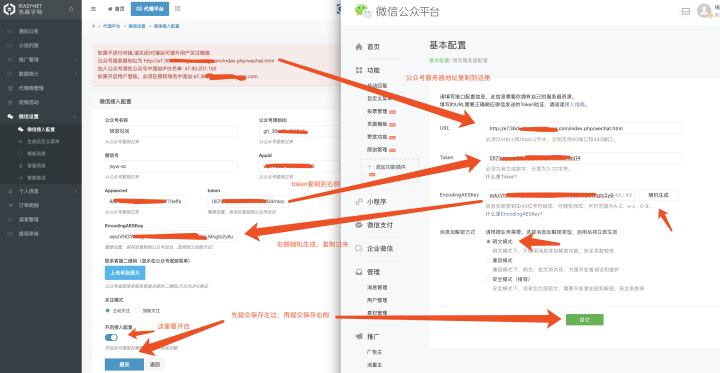Expand 推广管理 sidebar chevron
This screenshot has height=373, width=720.
(x=75, y=60)
